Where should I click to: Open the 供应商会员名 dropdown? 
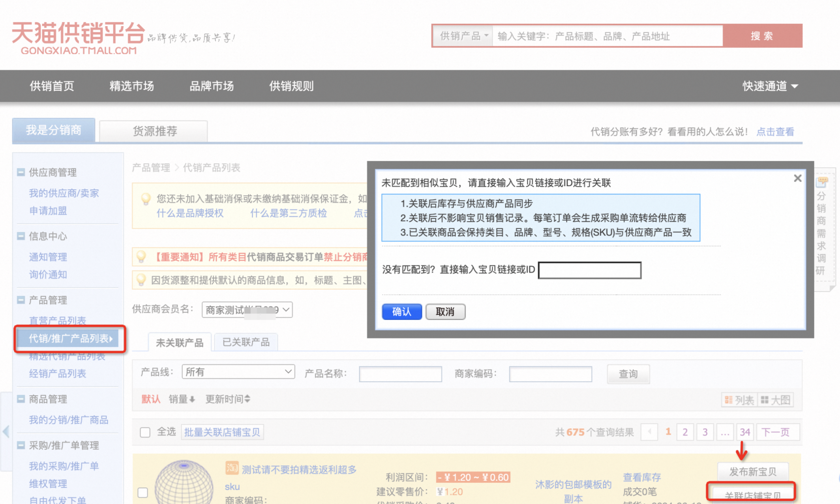[x=247, y=310]
